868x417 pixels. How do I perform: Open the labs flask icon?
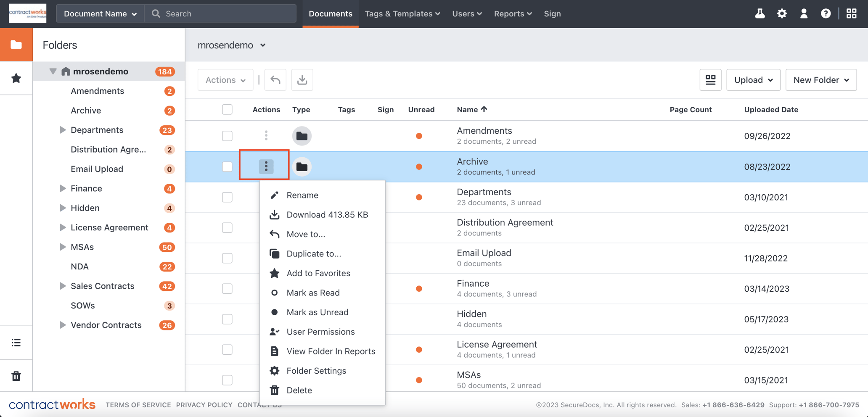click(x=759, y=13)
